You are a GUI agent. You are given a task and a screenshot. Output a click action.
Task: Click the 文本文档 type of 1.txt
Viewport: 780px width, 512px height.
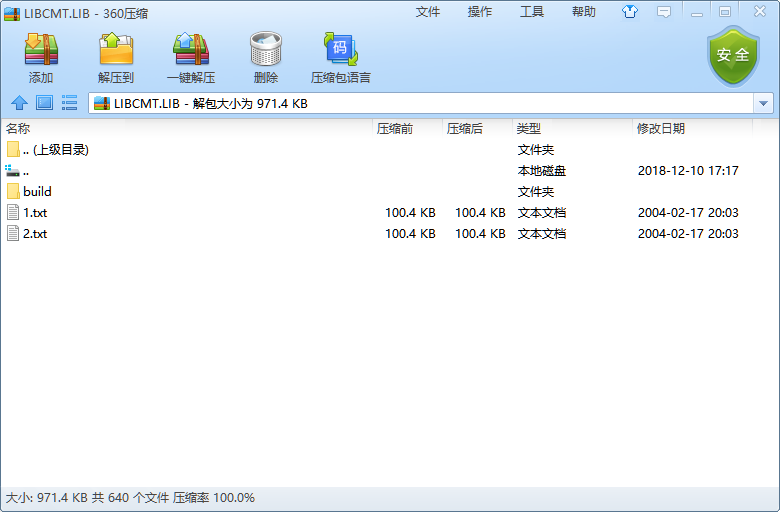coord(542,213)
